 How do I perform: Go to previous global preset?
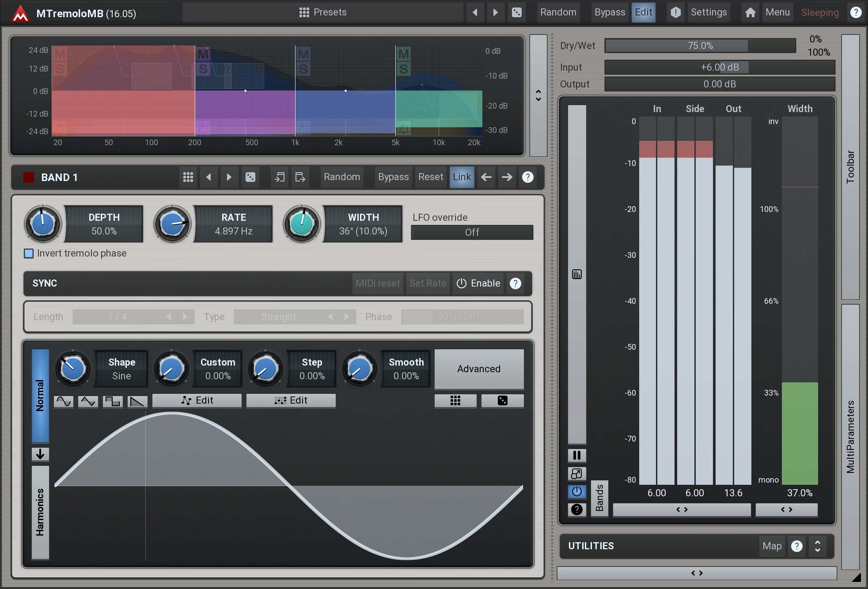pos(475,12)
